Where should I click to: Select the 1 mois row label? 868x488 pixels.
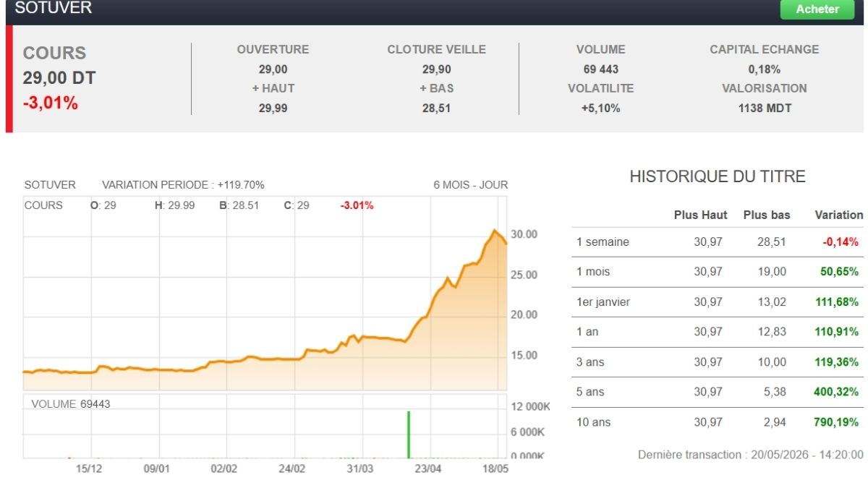[593, 272]
